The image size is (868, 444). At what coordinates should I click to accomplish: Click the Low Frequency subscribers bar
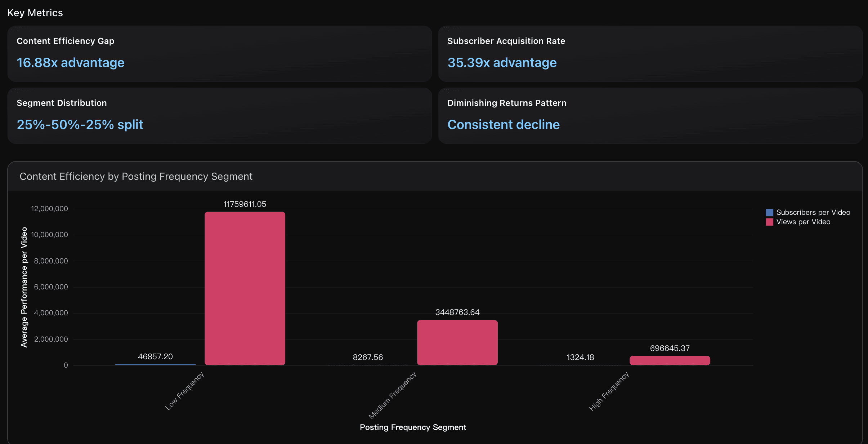click(155, 364)
